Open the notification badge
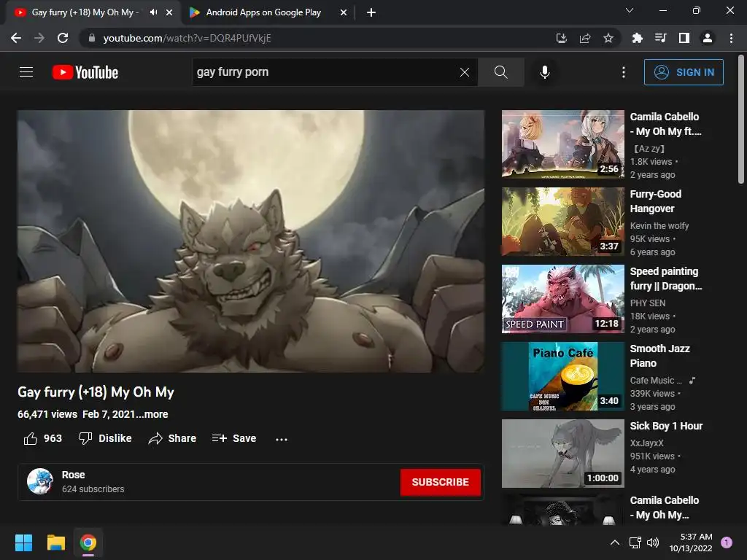The height and width of the screenshot is (560, 747). 727,542
